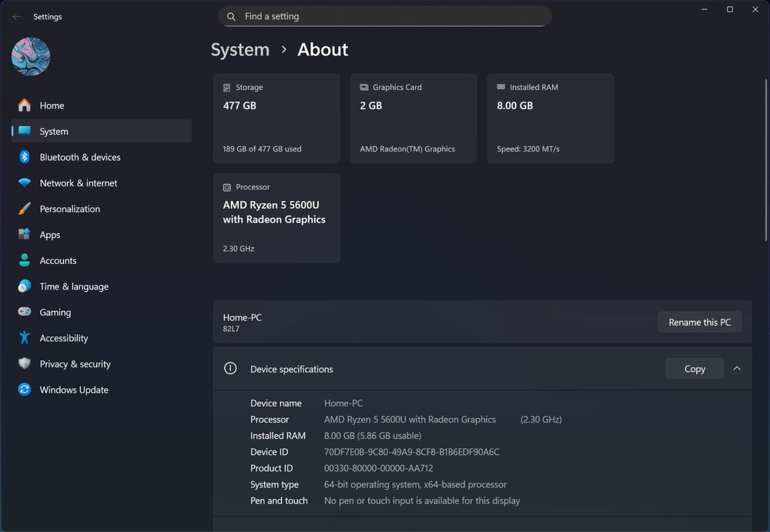The width and height of the screenshot is (770, 532).
Task: Click the Bluetooth icon in sidebar
Action: (24, 157)
